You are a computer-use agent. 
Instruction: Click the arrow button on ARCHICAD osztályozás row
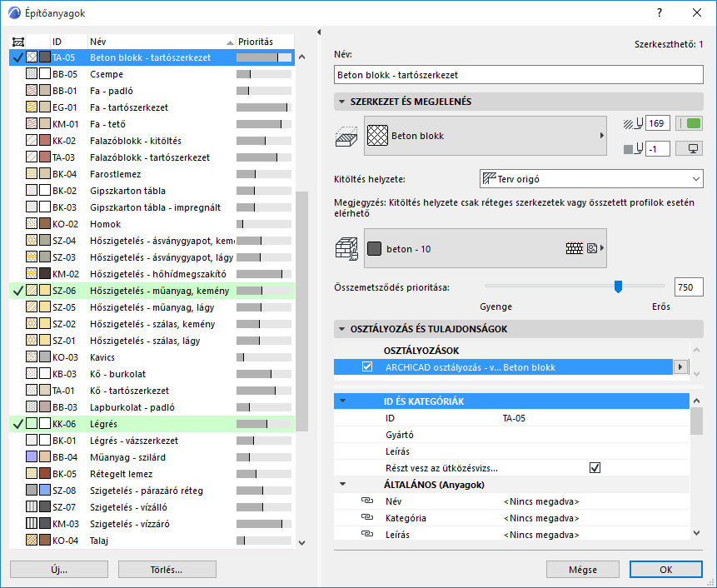pyautogui.click(x=680, y=366)
